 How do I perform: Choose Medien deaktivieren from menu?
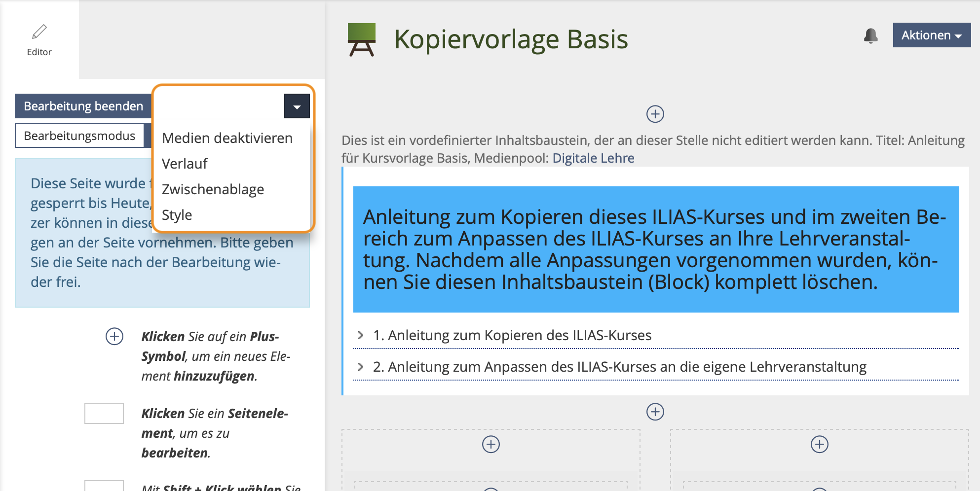(227, 138)
